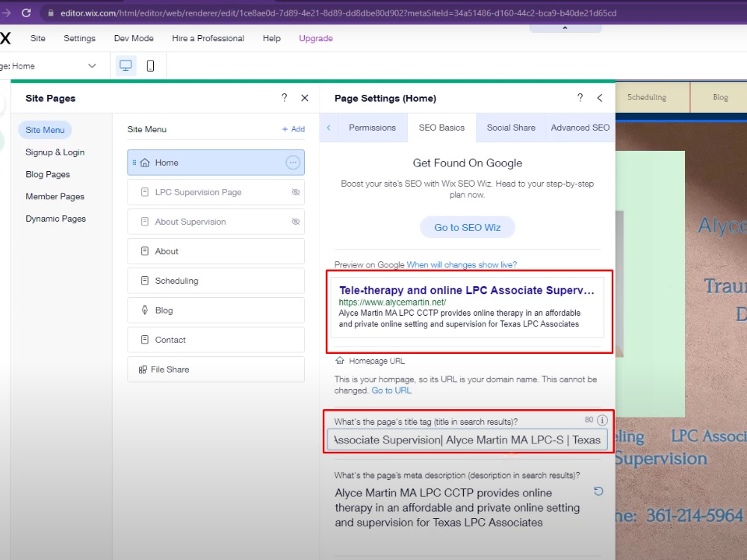747x560 pixels.
Task: Click the Blog tab on the site preview
Action: (720, 97)
